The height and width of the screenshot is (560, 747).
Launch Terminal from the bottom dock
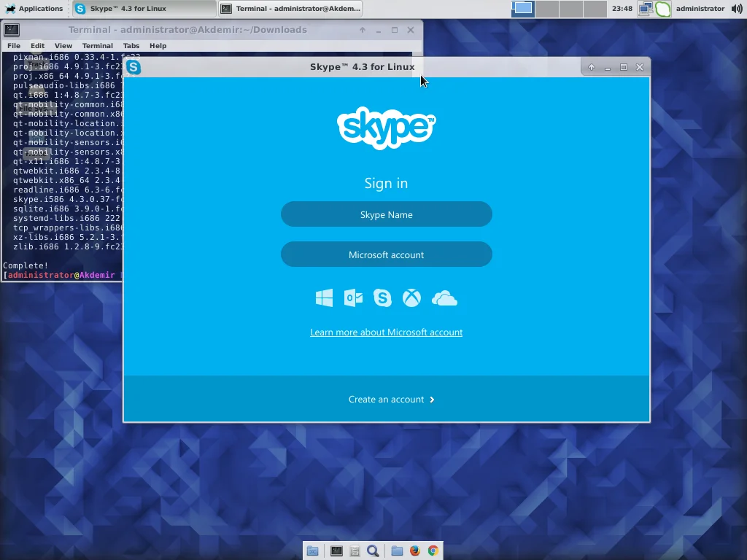pos(336,551)
